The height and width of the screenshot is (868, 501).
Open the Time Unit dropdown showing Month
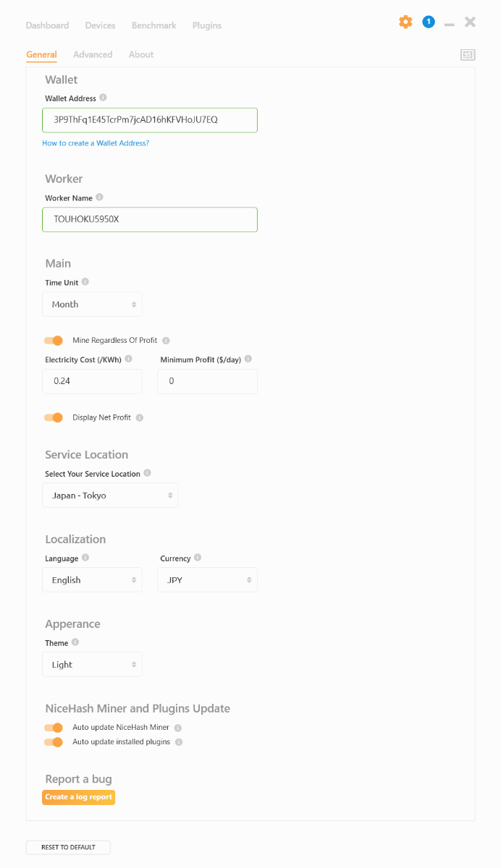click(92, 304)
